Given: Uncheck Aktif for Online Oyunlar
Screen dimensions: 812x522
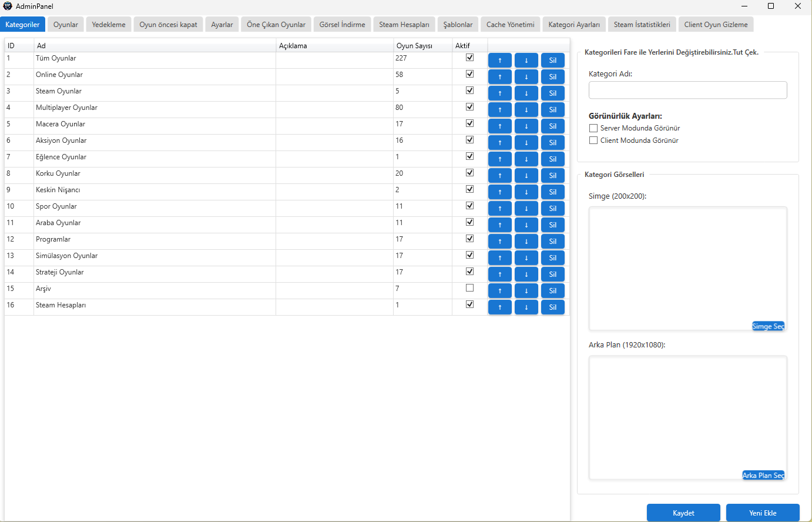Looking at the screenshot, I should pos(469,74).
